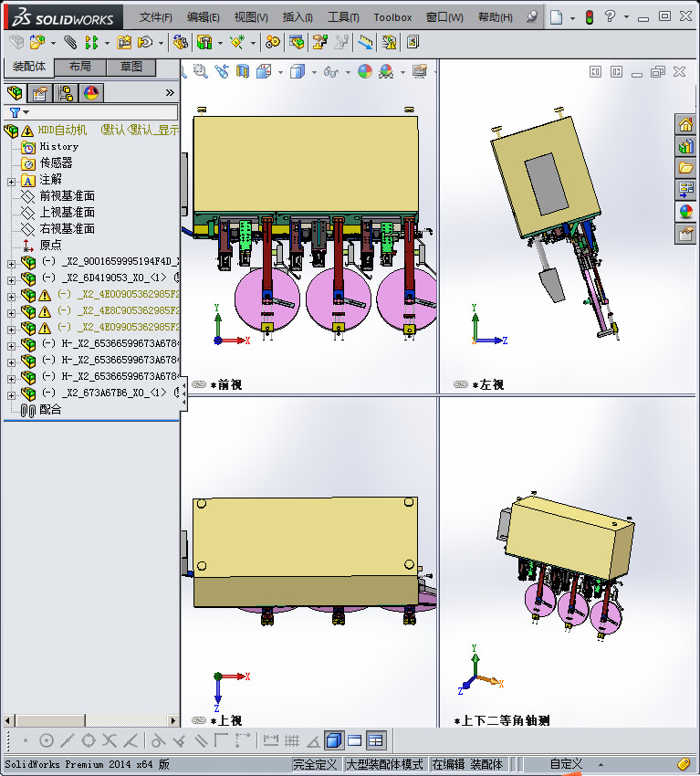The width and height of the screenshot is (700, 776).
Task: Open the ConfigurationManager tab icon
Action: (66, 93)
